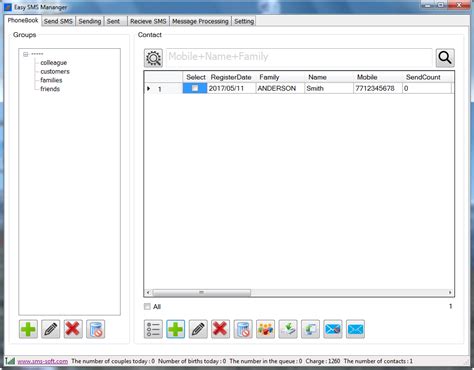The height and width of the screenshot is (370, 474).
Task: Click the SendCount 0 cell
Action: [427, 88]
